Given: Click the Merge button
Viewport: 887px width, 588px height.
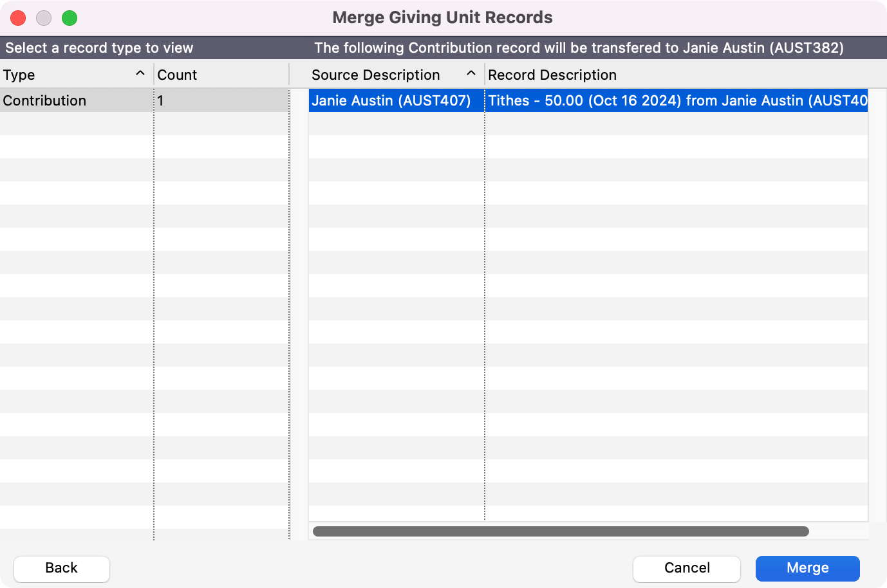Looking at the screenshot, I should [807, 568].
